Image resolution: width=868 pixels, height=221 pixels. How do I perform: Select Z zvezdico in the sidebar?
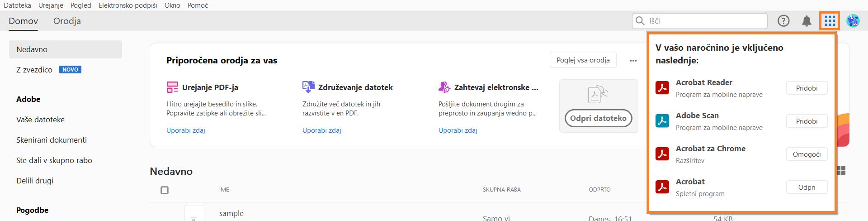[34, 70]
